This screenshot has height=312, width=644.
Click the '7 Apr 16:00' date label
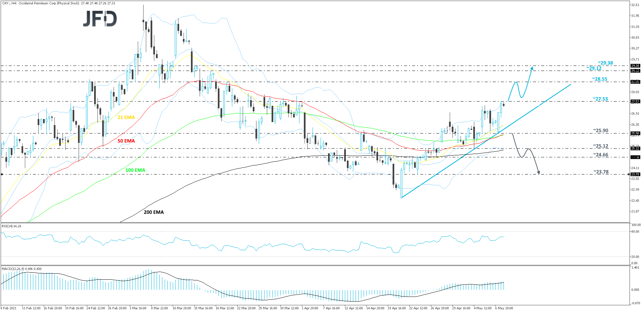click(x=331, y=308)
